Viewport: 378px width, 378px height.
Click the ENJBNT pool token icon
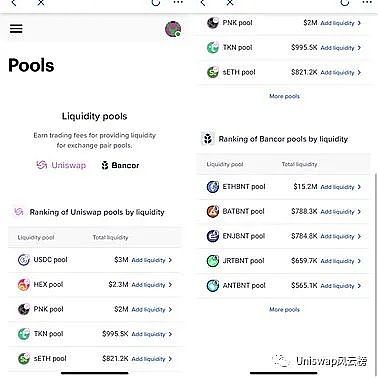click(213, 236)
